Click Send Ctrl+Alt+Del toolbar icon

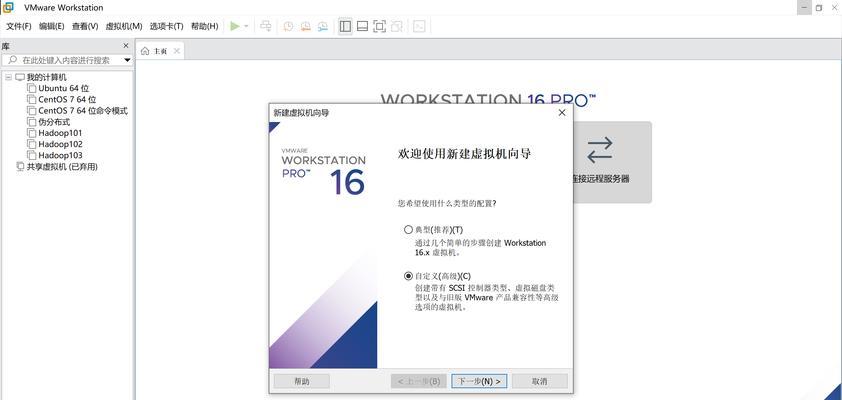265,26
